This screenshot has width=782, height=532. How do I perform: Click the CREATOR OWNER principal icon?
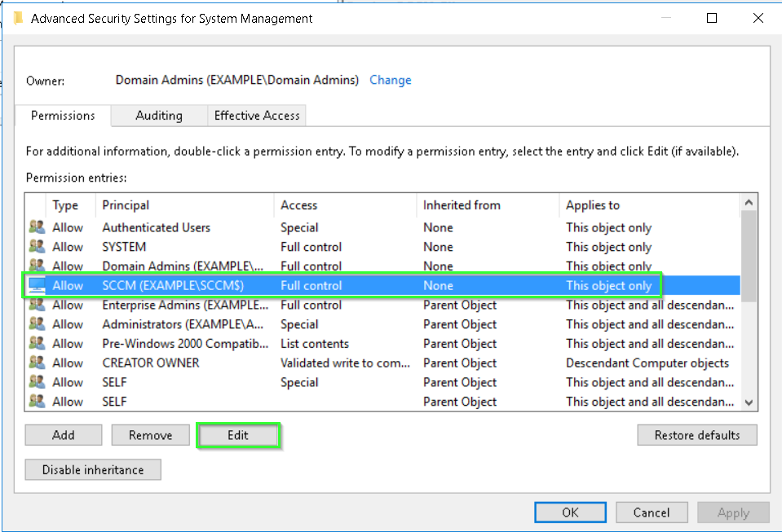coord(37,363)
